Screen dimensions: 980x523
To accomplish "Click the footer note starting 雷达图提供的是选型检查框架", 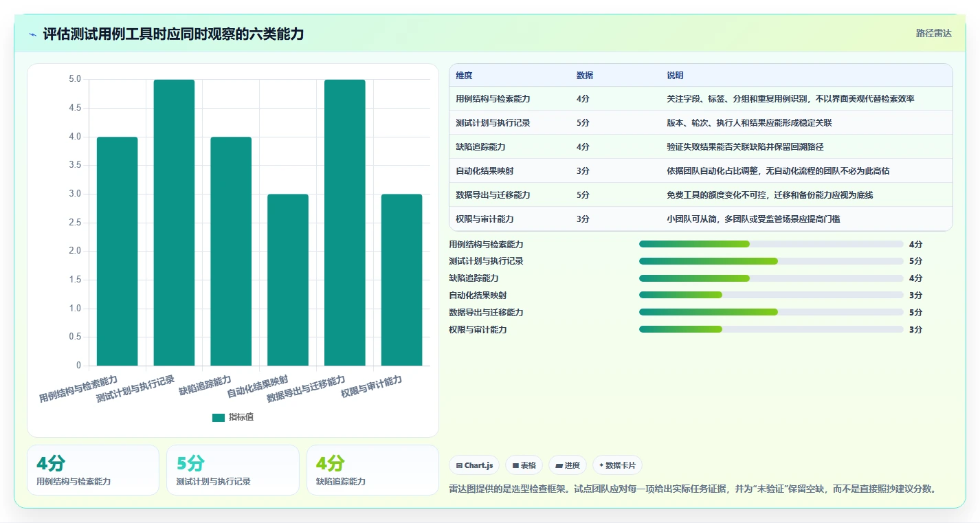I will click(x=693, y=489).
